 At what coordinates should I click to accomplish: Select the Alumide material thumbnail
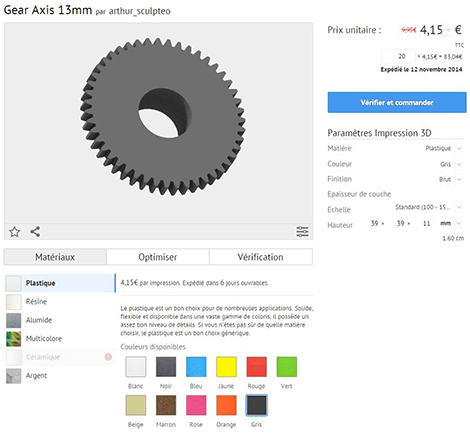(14, 320)
